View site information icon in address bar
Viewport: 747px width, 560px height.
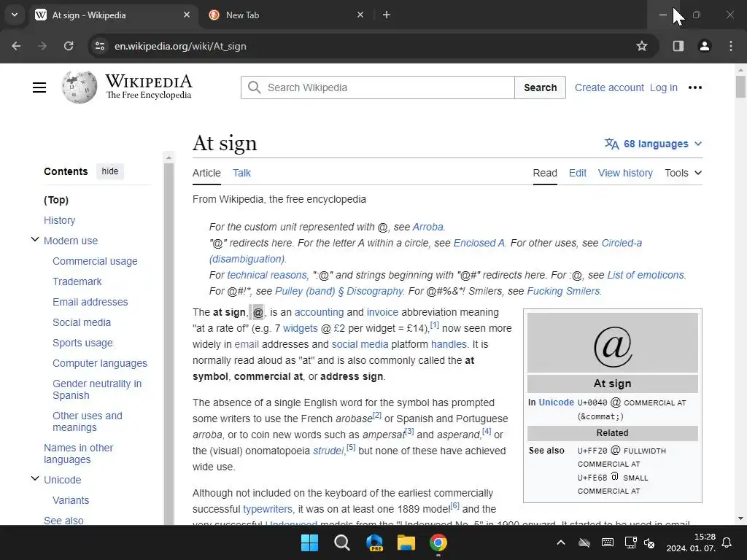[99, 46]
